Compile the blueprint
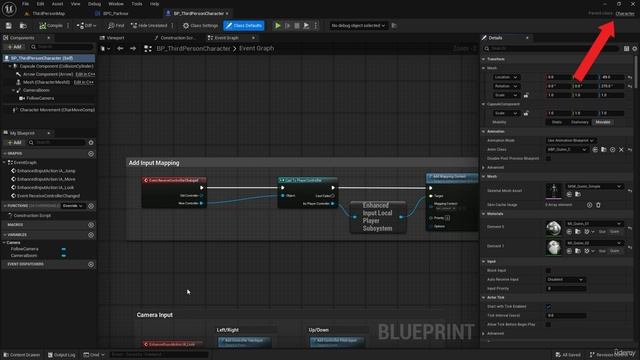This screenshot has height=360, width=640. (51, 26)
